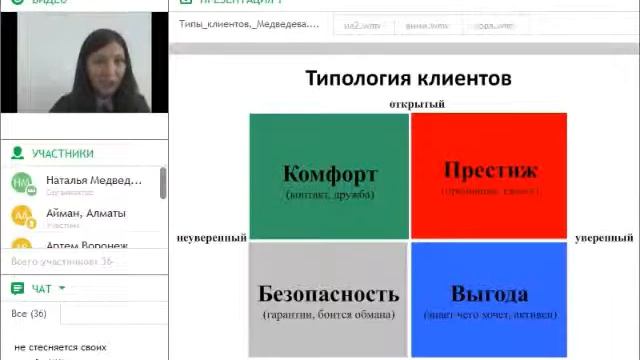This screenshot has height=360, width=640.
Task: Click the slide title Типология клиентов
Action: point(408,78)
